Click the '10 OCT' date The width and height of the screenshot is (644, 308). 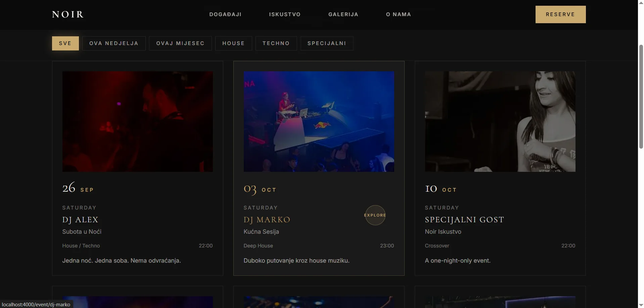pos(441,189)
